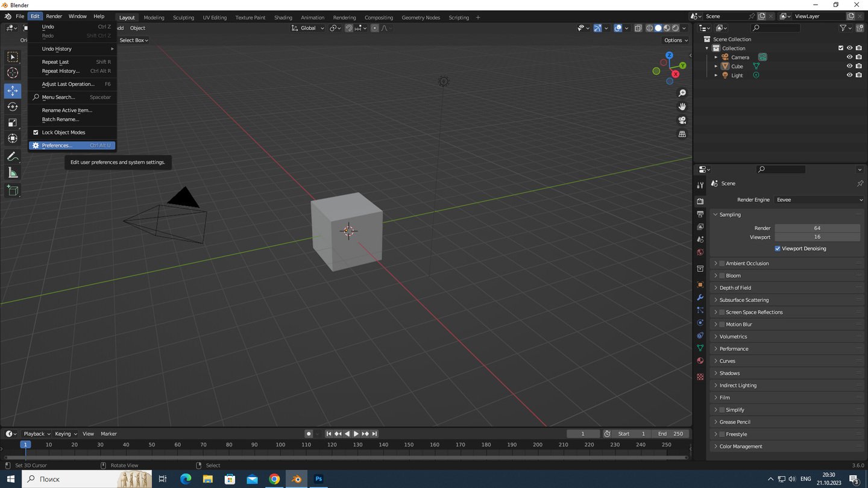
Task: Select the Measure tool in toolbar
Action: click(x=13, y=174)
